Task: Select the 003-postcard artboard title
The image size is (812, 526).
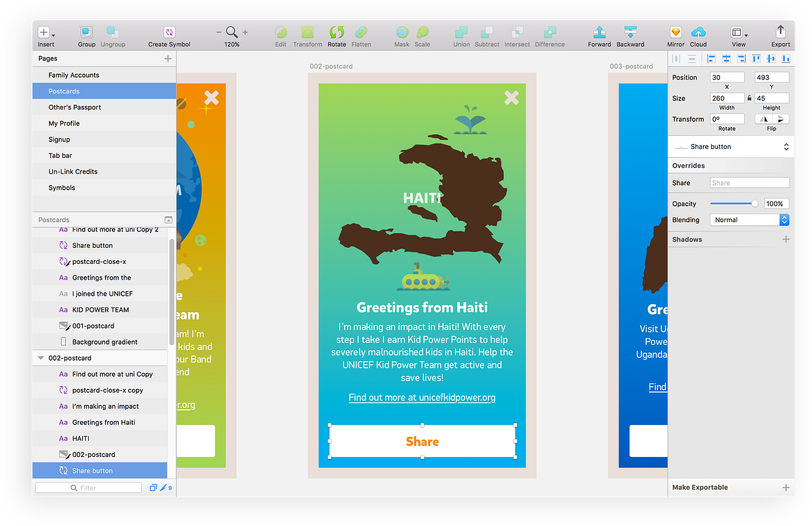Action: pos(631,66)
